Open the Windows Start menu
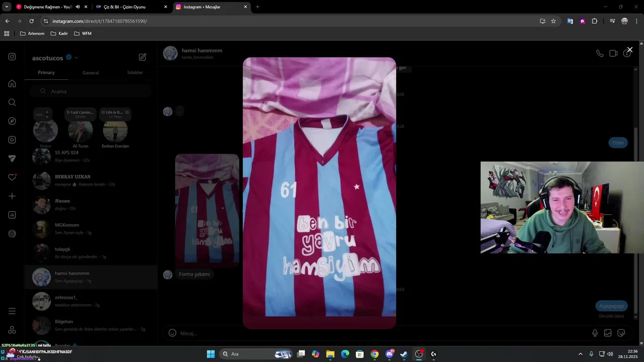Screen dimensions: 644x362 click(211, 354)
